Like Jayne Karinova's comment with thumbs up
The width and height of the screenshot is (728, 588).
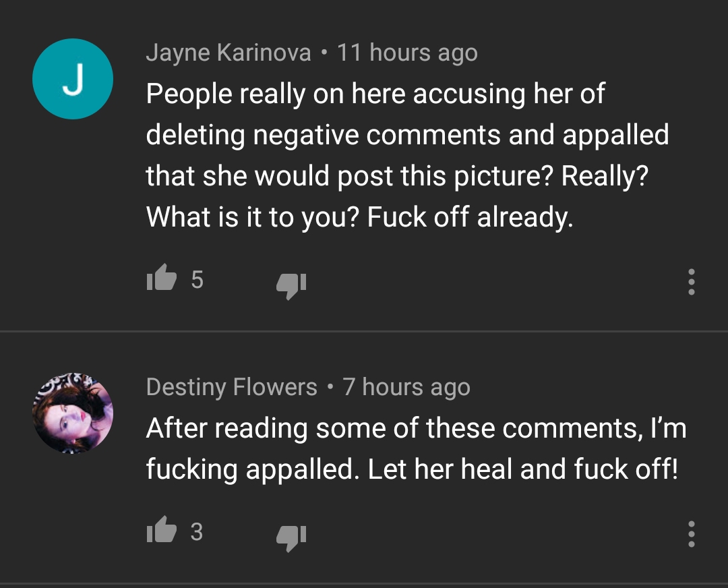[x=161, y=277]
